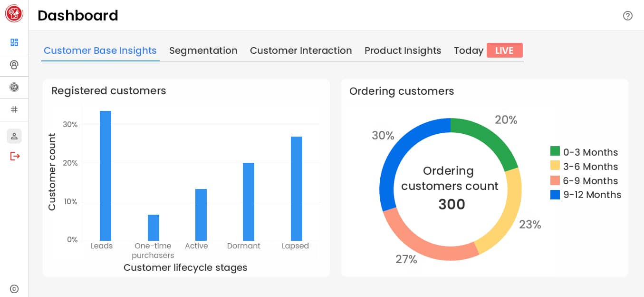Click the Leads bar in the chart
The image size is (644, 297).
105,176
